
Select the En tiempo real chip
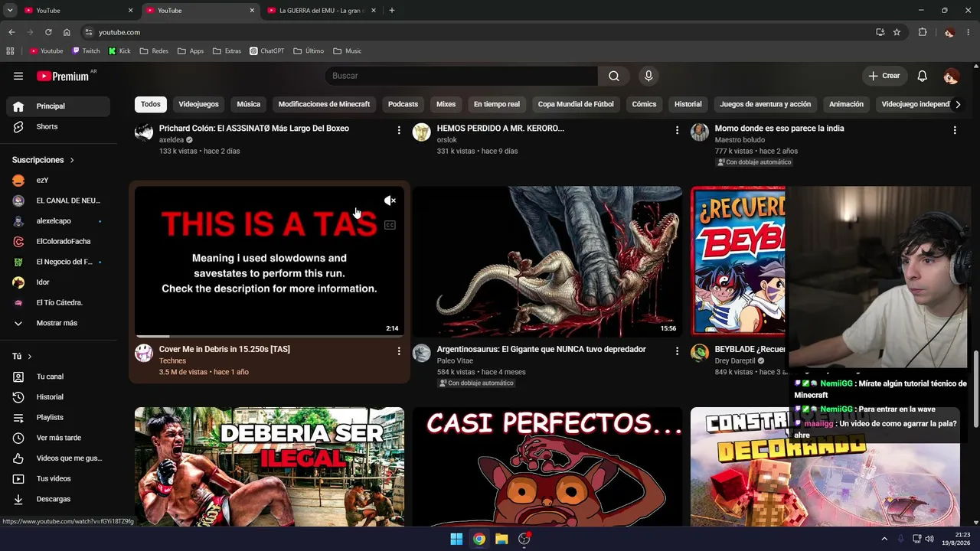click(496, 104)
